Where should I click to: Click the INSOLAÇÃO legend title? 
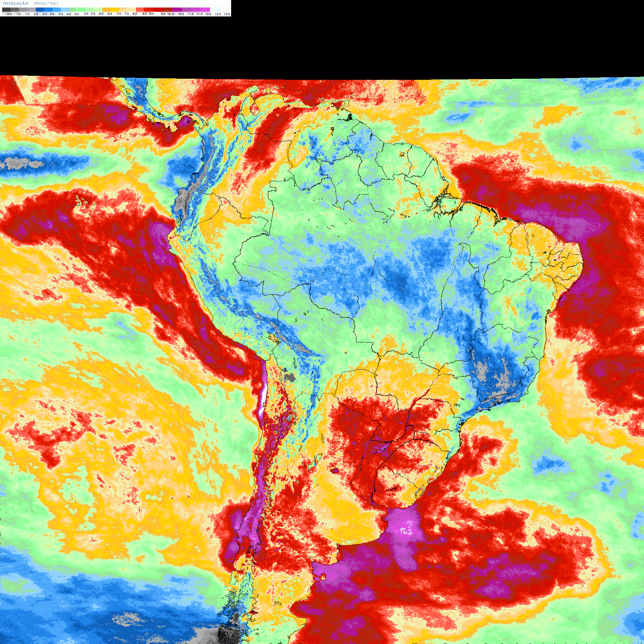tap(16, 3)
